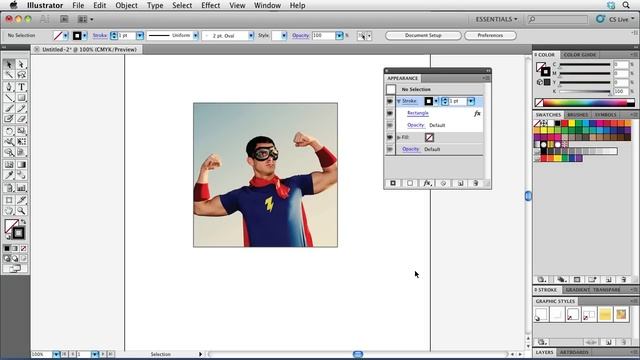Viewport: 640px width, 360px height.
Task: Select the Rotate tool
Action: click(9, 131)
